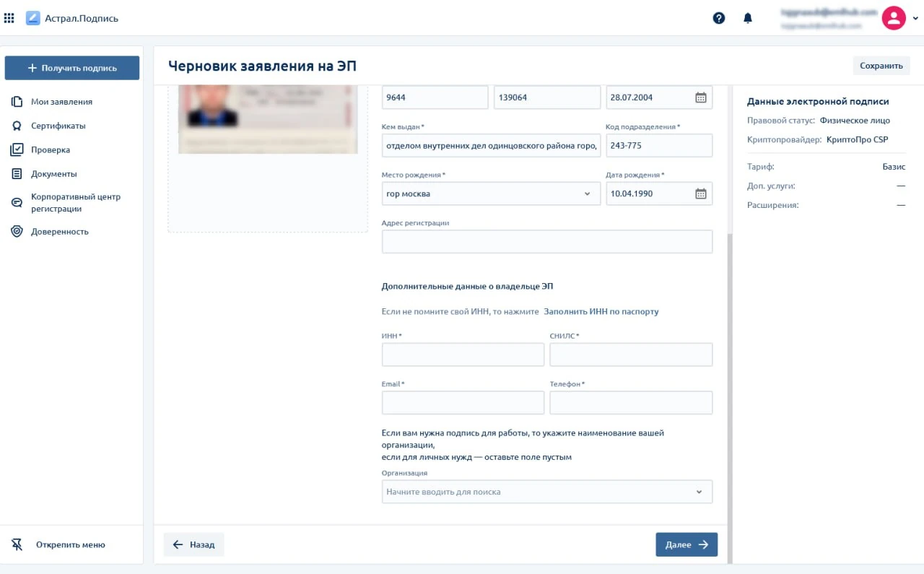Click Заполнить ИНН по паспорту link
The image size is (924, 574).
coord(601,312)
